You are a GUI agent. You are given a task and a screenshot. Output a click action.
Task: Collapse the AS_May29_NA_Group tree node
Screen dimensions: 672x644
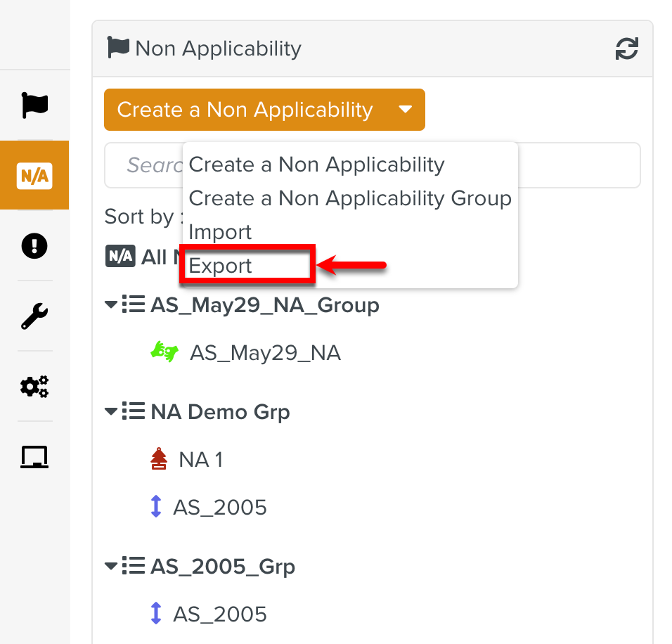coord(111,305)
